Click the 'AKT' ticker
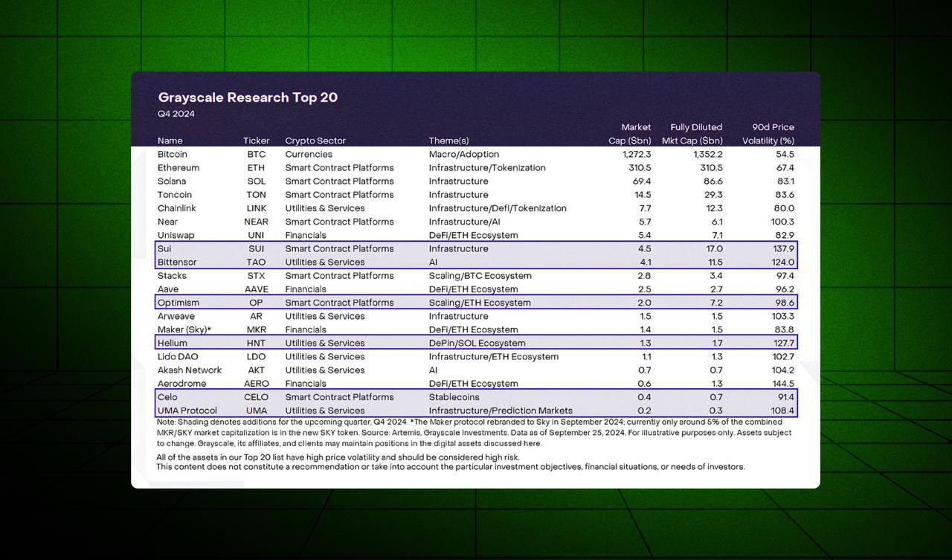This screenshot has height=560, width=952. pyautogui.click(x=257, y=370)
